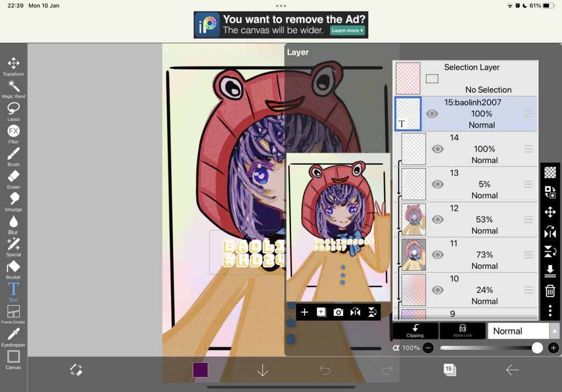The image size is (562, 392).
Task: Open the FX Filter tool
Action: pyautogui.click(x=13, y=134)
